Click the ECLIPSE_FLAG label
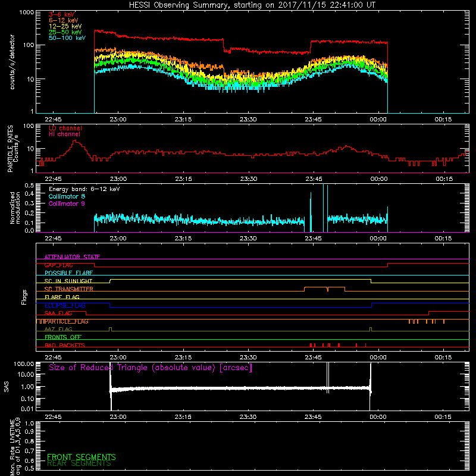This screenshot has height=476, width=476. coord(65,305)
